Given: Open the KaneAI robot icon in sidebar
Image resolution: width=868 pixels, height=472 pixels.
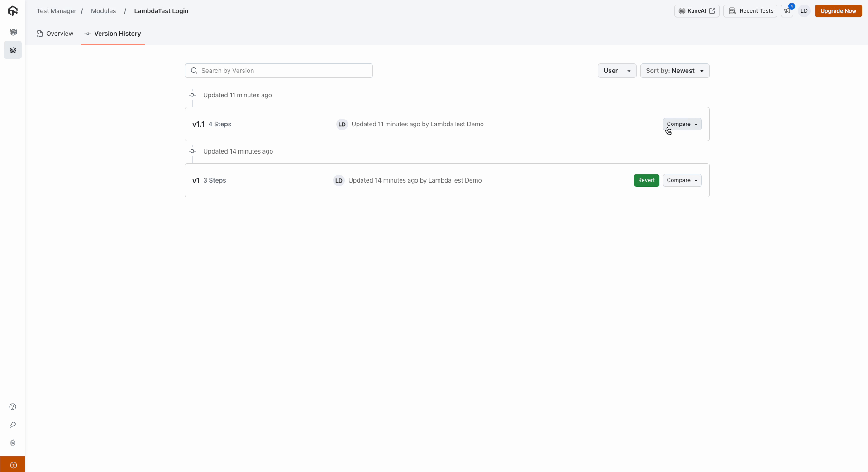Looking at the screenshot, I should coord(13,32).
